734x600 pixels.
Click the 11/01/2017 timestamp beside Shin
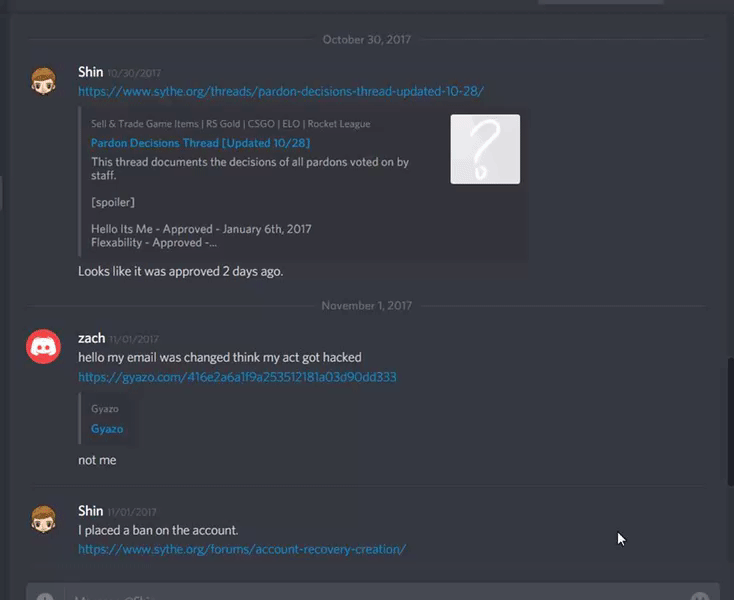pyautogui.click(x=132, y=512)
